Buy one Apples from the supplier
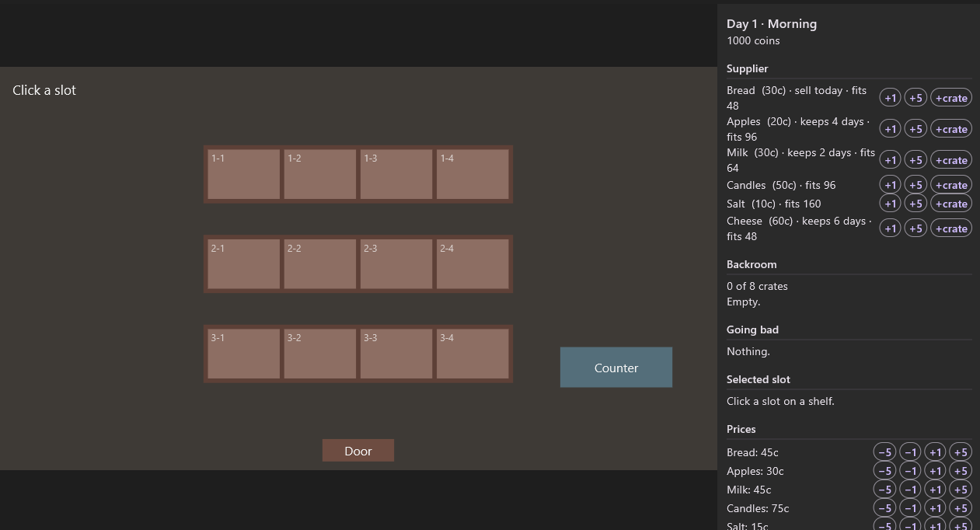 coord(891,129)
